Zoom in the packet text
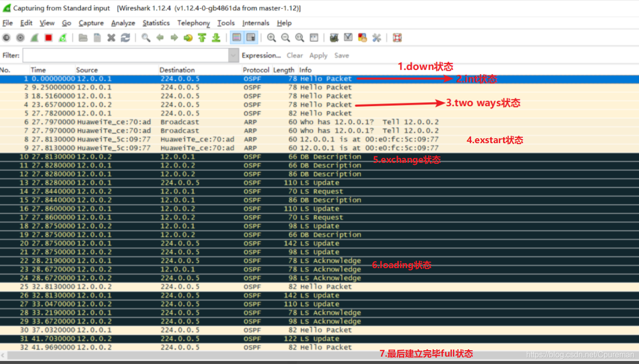The height and width of the screenshot is (364, 639). 271,38
